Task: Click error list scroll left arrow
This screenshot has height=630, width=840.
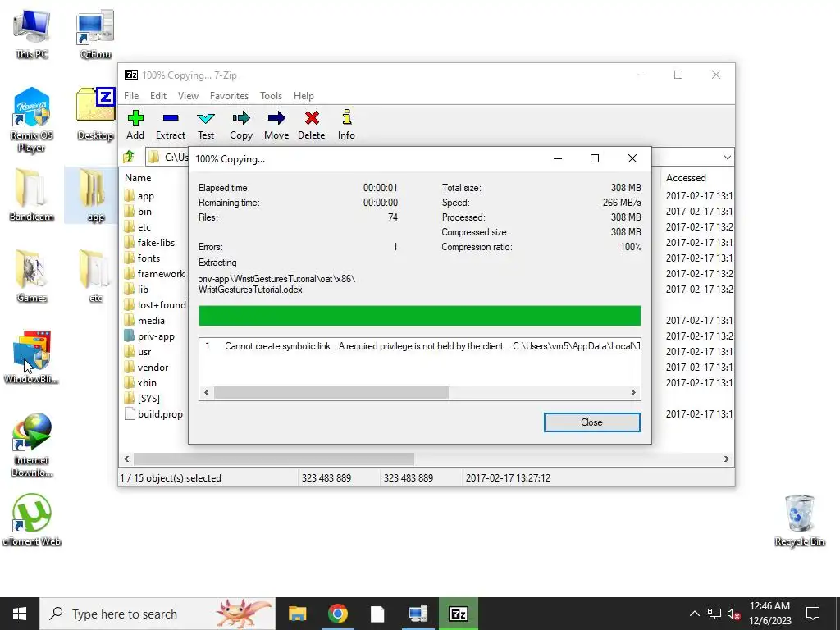Action: pos(207,392)
